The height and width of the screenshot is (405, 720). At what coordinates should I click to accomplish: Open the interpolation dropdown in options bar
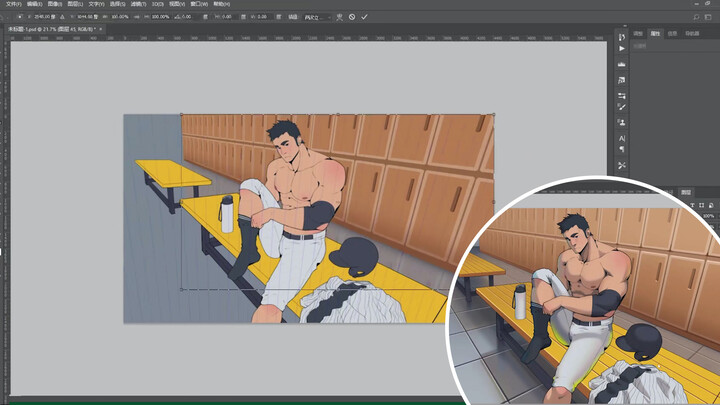tap(317, 17)
